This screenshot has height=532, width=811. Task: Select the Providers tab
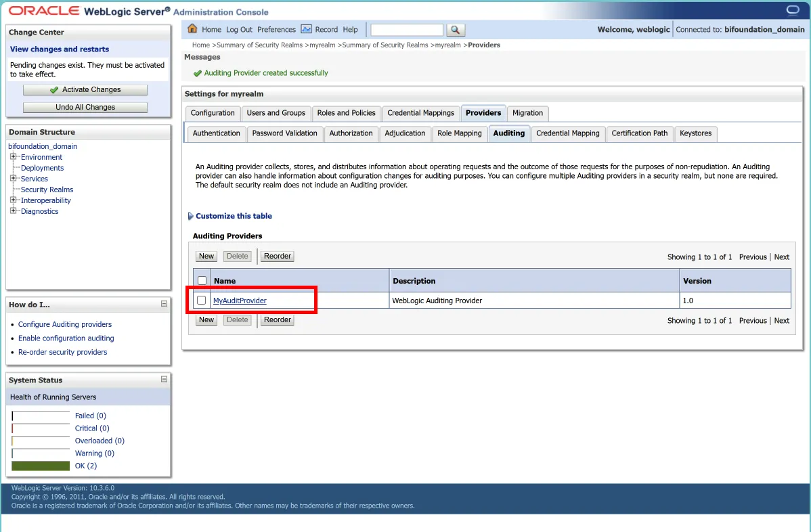coord(483,113)
